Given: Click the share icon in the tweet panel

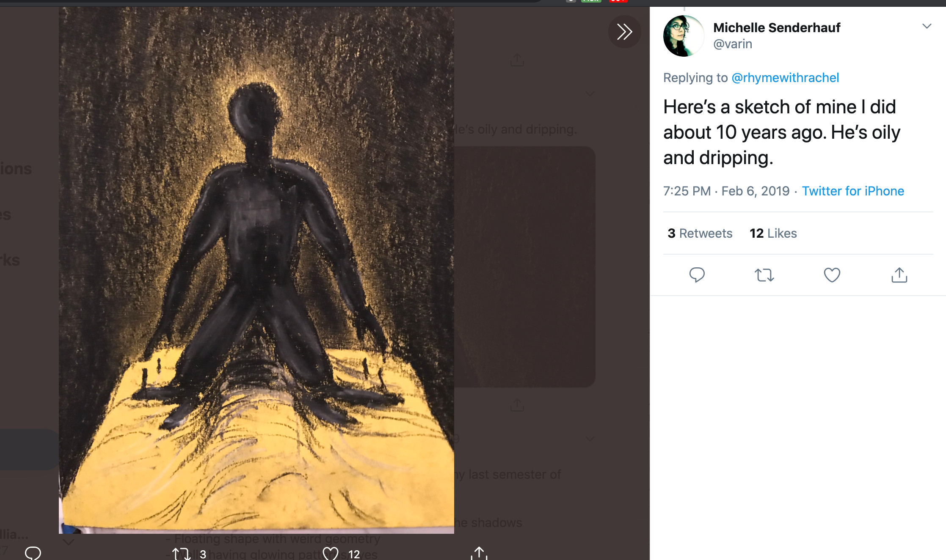Looking at the screenshot, I should click(x=899, y=275).
